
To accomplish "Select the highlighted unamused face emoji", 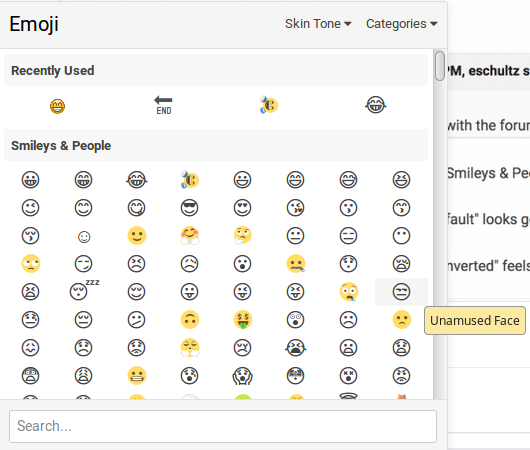I will pyautogui.click(x=401, y=292).
